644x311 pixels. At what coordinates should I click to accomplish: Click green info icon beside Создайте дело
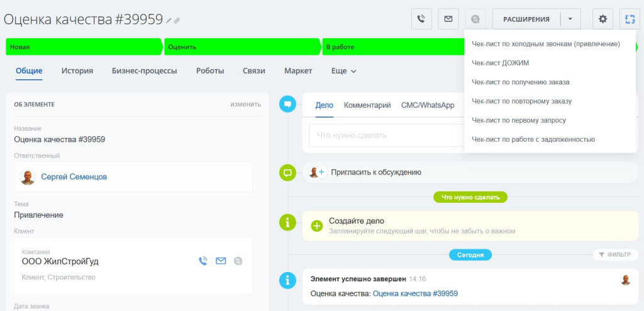tap(287, 223)
